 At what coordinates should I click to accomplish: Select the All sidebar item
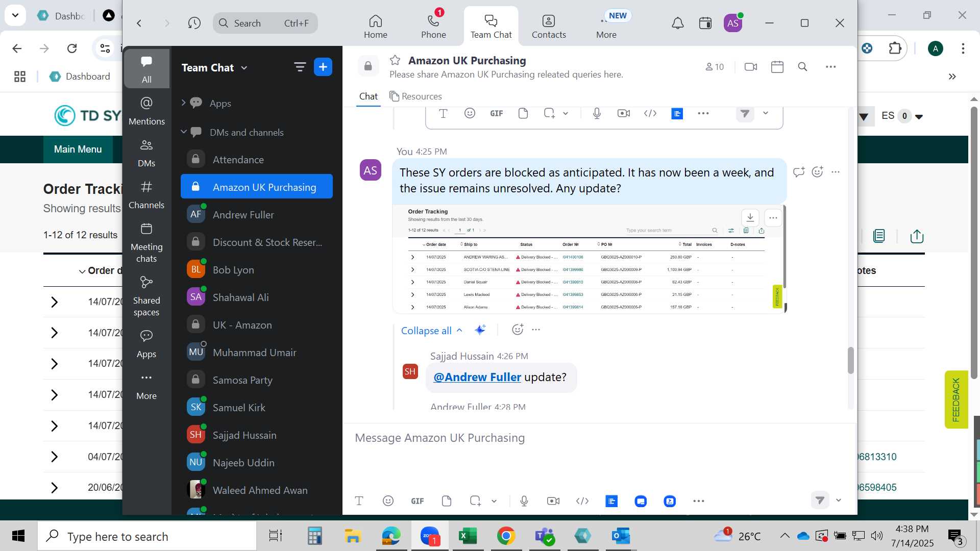(146, 69)
